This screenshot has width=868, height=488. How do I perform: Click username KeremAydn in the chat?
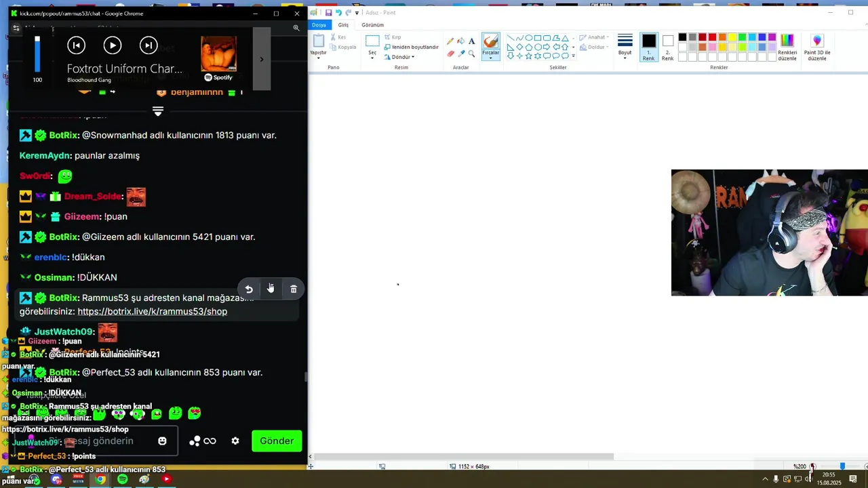(45, 155)
